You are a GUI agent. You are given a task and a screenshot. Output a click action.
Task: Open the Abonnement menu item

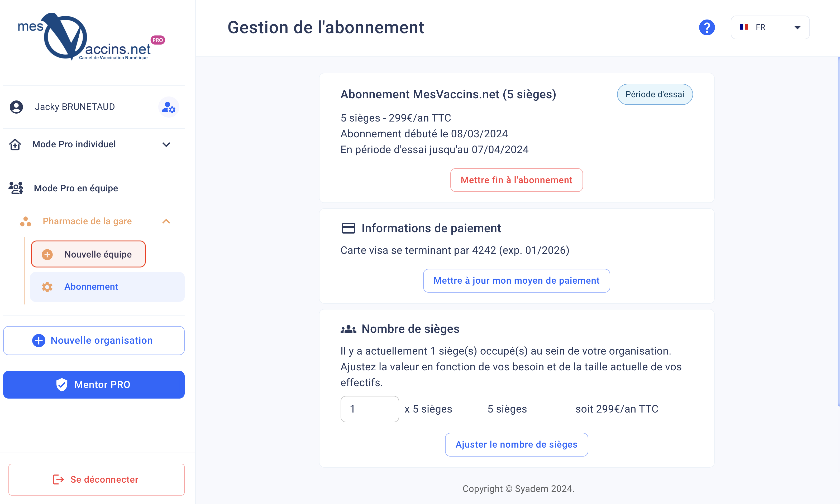coord(107,287)
